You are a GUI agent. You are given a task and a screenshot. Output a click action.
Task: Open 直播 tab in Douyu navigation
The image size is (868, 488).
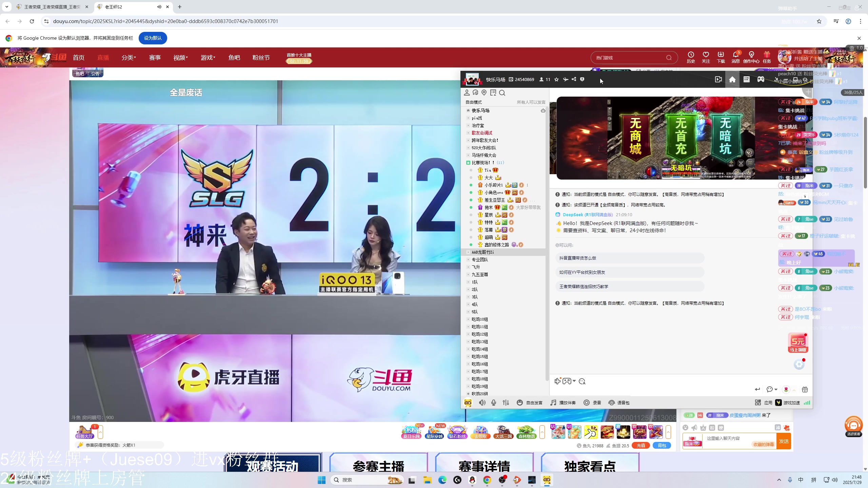coord(103,58)
